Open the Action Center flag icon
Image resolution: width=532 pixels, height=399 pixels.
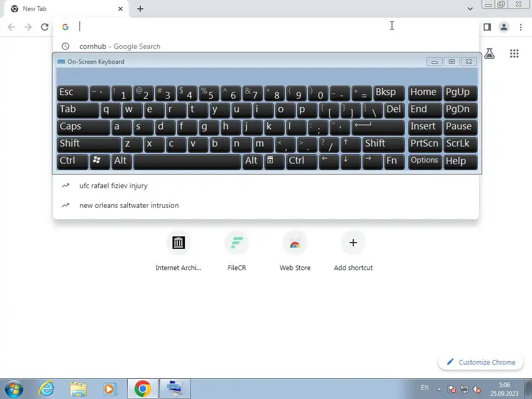[451, 389]
